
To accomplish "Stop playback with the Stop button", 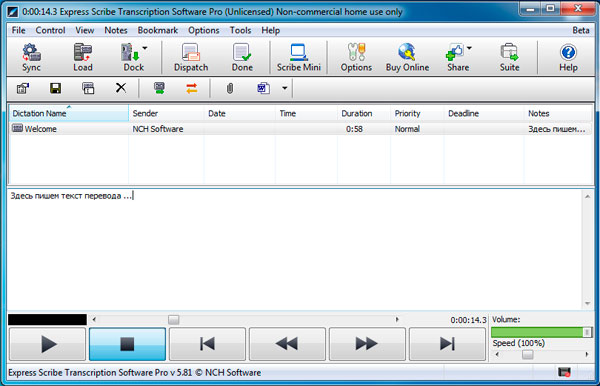I will tap(127, 344).
